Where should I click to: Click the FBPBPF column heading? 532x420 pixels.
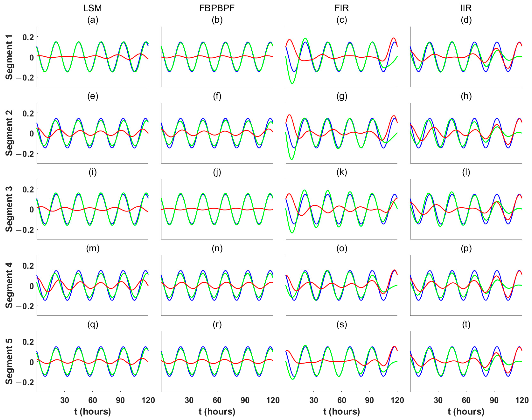(217, 8)
